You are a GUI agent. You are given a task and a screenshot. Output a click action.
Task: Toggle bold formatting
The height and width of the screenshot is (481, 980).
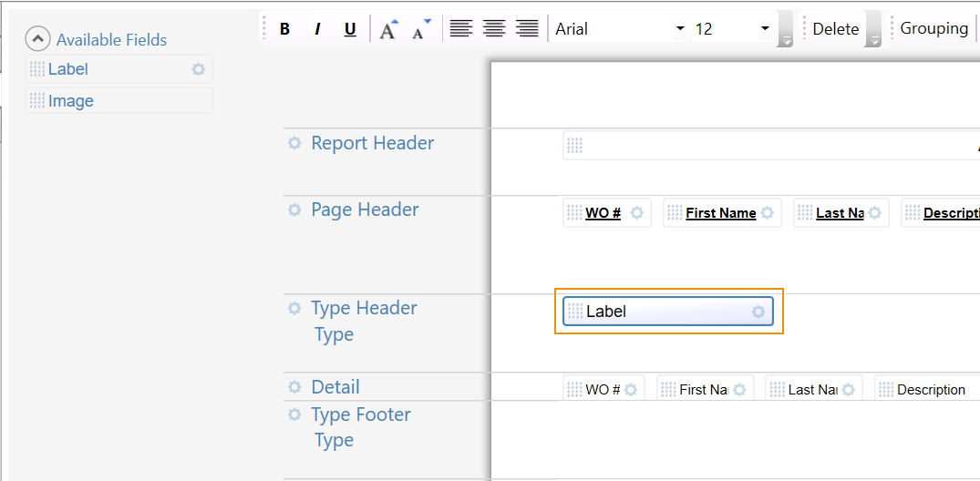point(284,29)
